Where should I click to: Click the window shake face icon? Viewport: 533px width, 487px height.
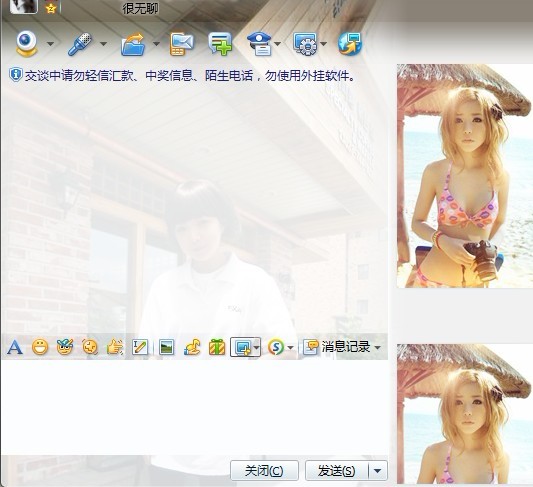point(90,347)
